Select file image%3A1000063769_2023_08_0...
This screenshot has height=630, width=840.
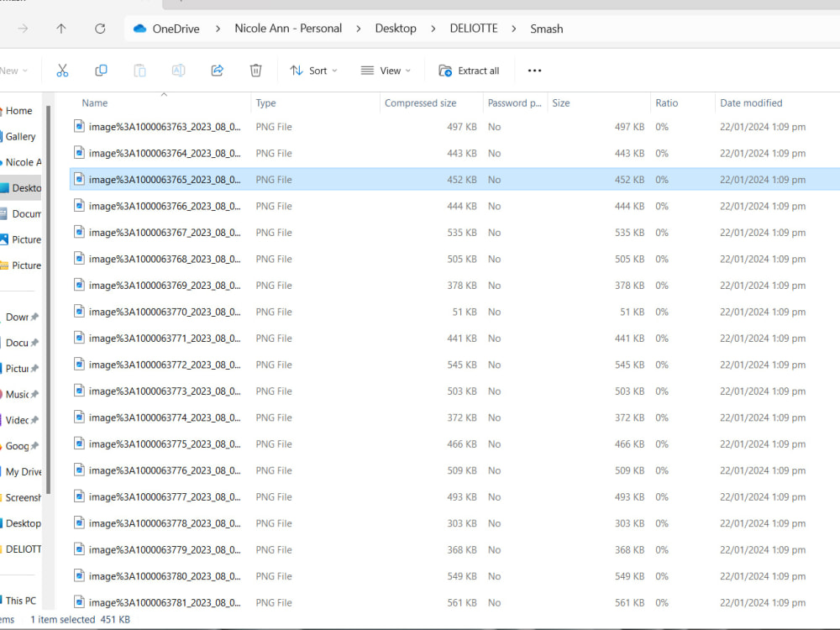165,286
